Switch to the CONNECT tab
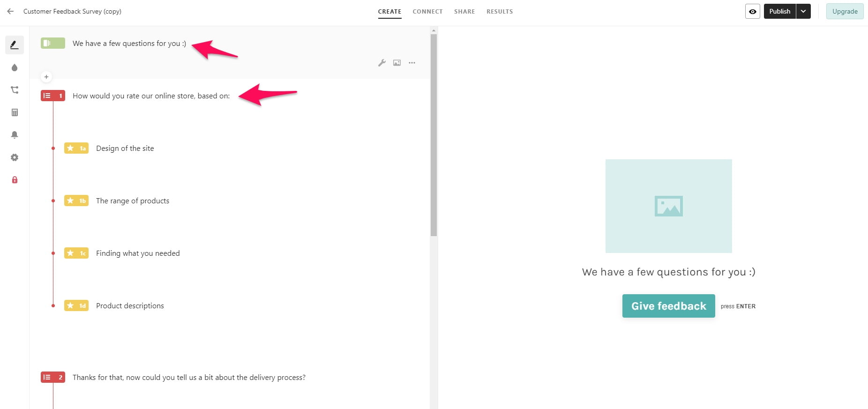This screenshot has height=409, width=868. [427, 12]
